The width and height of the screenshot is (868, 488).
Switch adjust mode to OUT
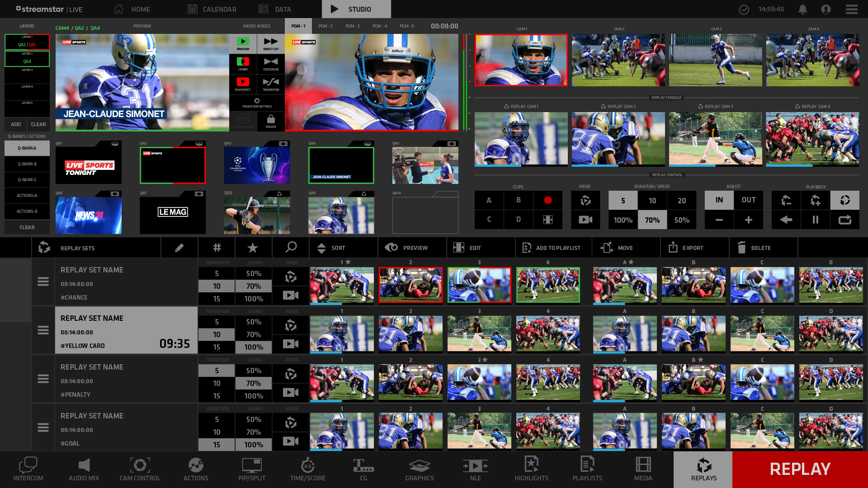[x=748, y=200]
